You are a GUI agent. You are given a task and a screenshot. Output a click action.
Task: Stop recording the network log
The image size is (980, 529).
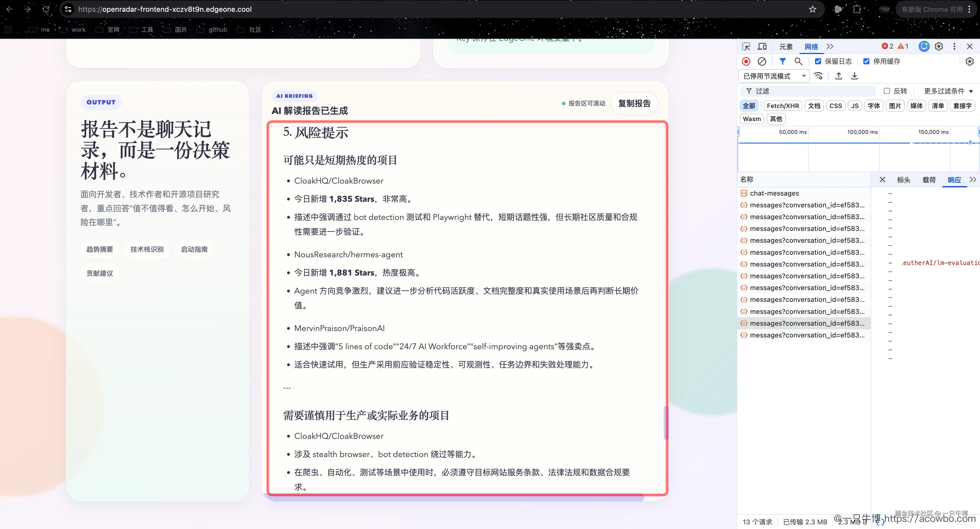click(746, 61)
